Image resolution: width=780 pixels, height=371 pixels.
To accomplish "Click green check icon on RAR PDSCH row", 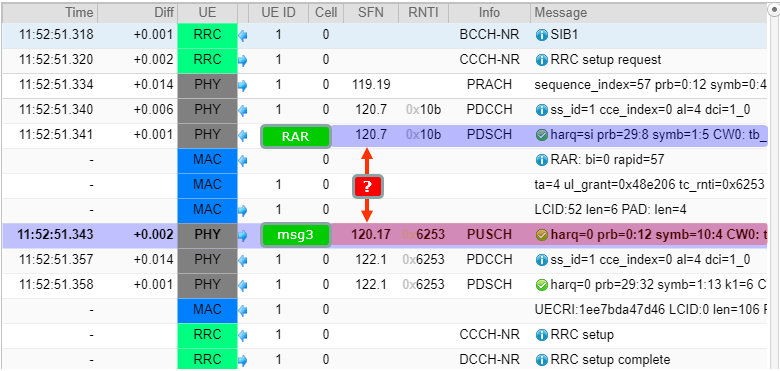I will [x=541, y=135].
